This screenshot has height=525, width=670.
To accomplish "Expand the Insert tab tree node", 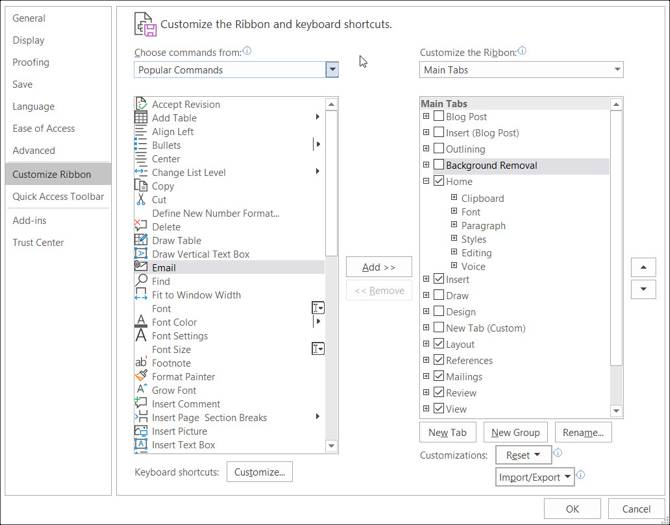I will (426, 279).
